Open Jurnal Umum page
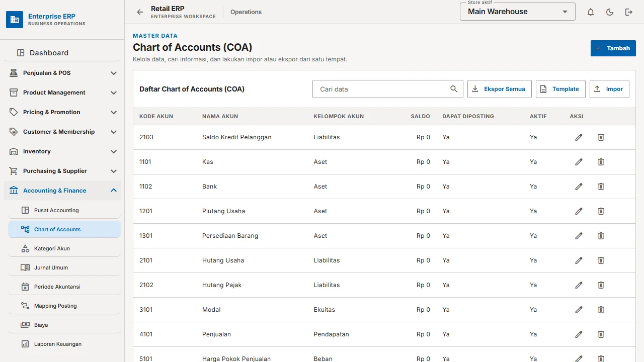644x362 pixels. 64,267
